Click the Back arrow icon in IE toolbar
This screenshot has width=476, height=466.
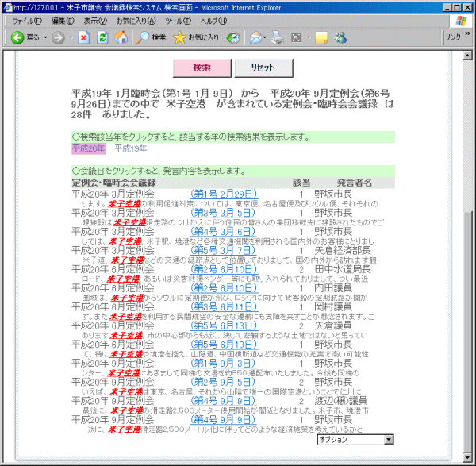17,37
